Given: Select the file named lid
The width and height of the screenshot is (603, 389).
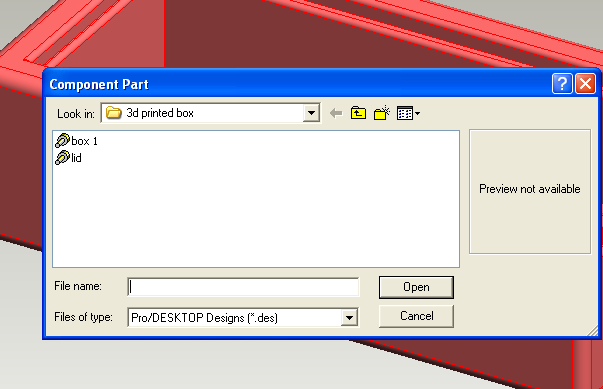Looking at the screenshot, I should (x=77, y=158).
